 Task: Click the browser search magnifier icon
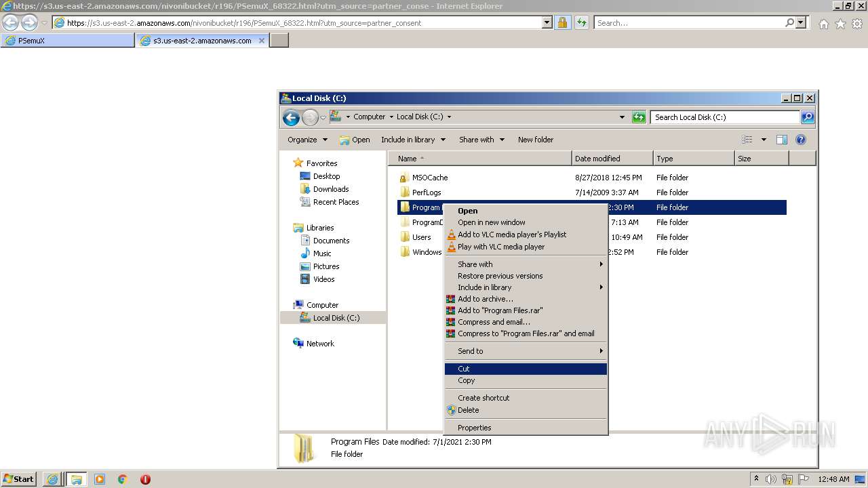click(789, 22)
